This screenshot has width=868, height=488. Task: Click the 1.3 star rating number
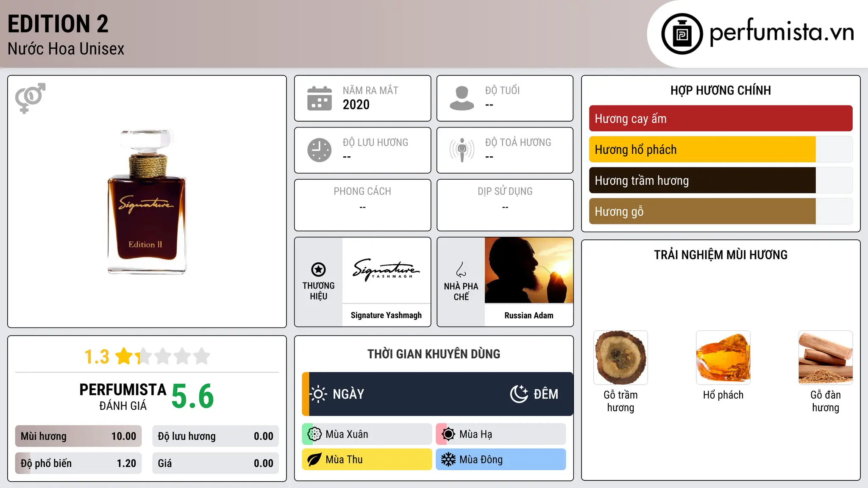[97, 357]
